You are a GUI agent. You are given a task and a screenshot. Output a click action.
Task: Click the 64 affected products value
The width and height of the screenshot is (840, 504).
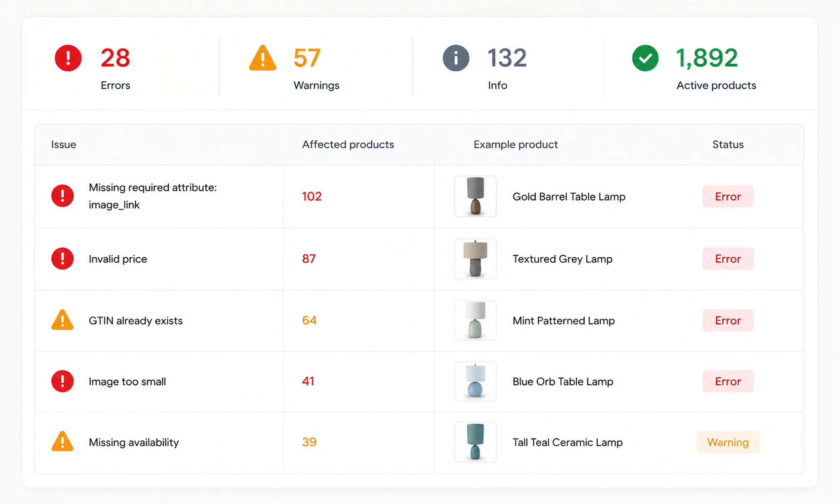click(x=309, y=320)
